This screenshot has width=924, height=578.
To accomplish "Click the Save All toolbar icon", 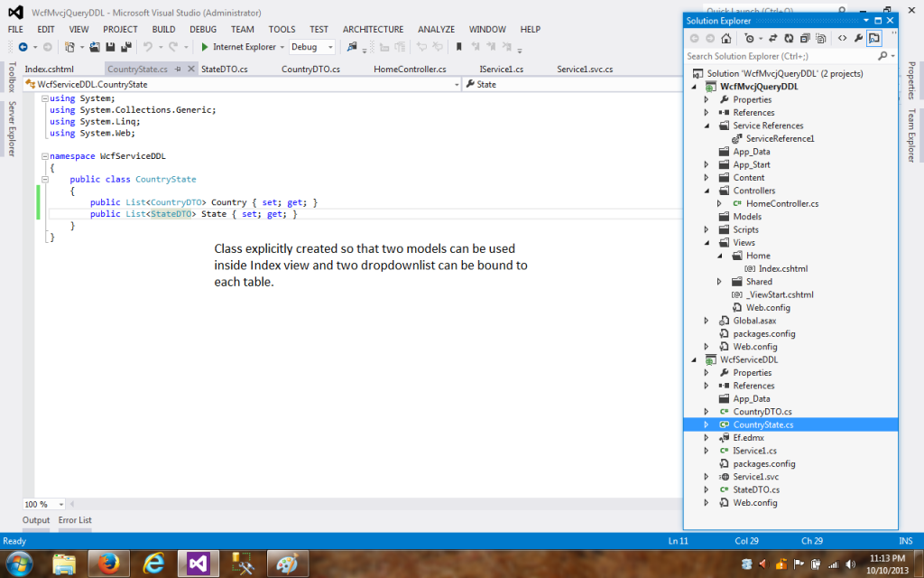I will (126, 47).
